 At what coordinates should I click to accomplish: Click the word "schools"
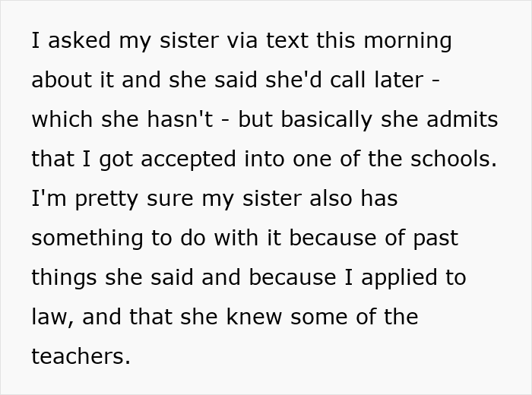point(446,159)
